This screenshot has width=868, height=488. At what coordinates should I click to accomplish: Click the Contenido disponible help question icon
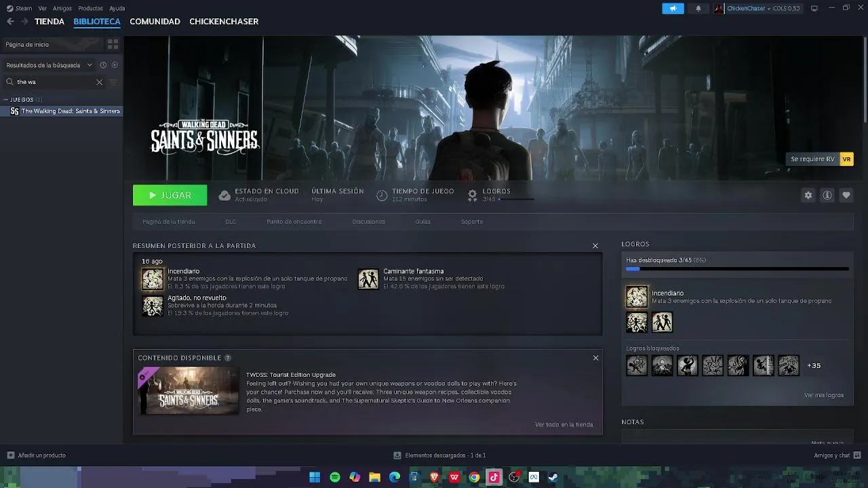click(228, 358)
